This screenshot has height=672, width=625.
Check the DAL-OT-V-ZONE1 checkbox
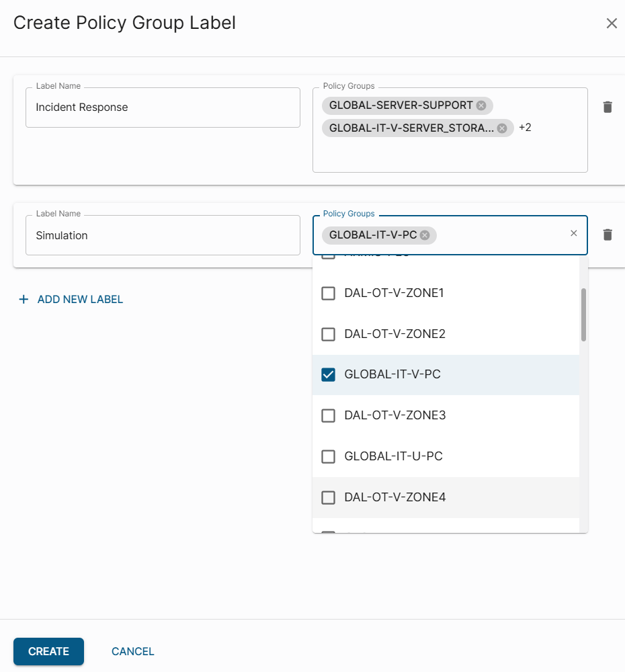click(329, 294)
